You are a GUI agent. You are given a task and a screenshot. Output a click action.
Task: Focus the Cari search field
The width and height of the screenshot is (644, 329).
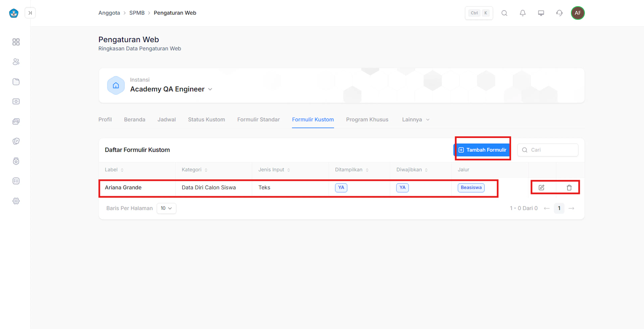[548, 150]
